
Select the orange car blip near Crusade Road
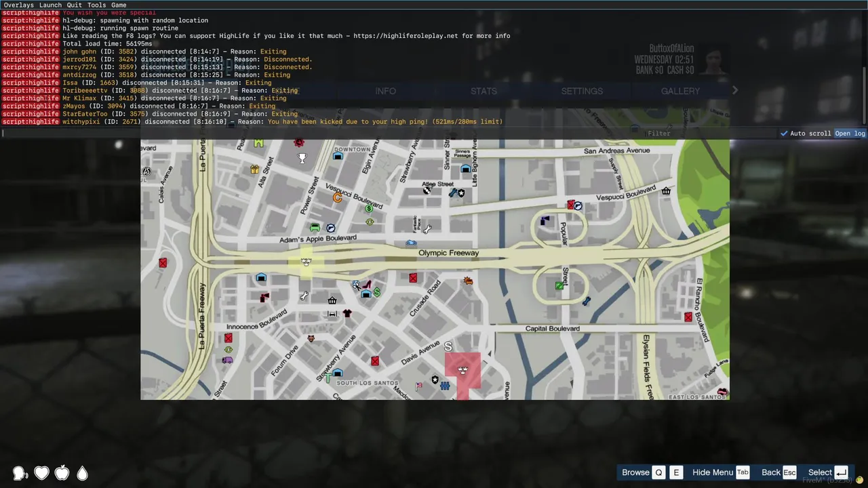[467, 280]
